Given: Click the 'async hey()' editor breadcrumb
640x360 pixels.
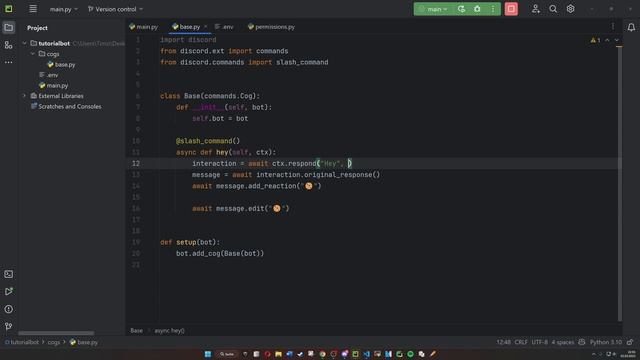Looking at the screenshot, I should (169, 331).
